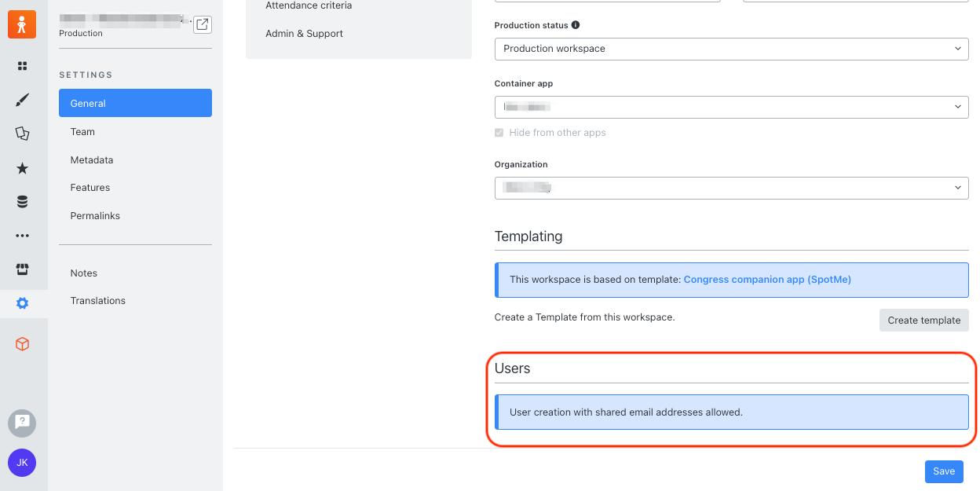
Task: Click the three-dots more icon in sidebar
Action: [23, 236]
